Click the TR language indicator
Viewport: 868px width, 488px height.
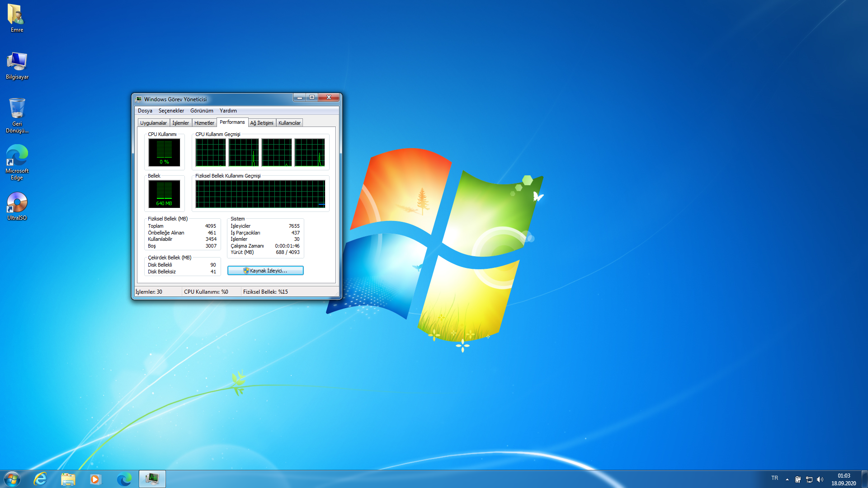click(775, 478)
